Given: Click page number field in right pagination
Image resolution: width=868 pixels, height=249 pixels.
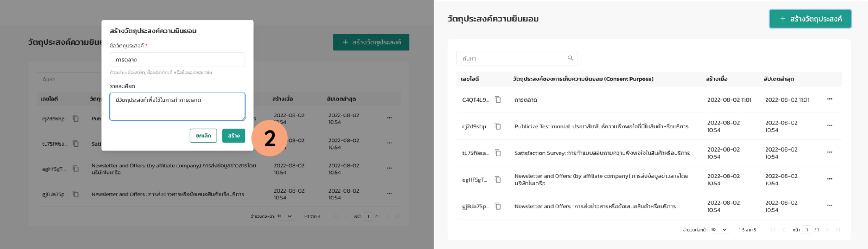Looking at the screenshot, I should click(x=807, y=230).
